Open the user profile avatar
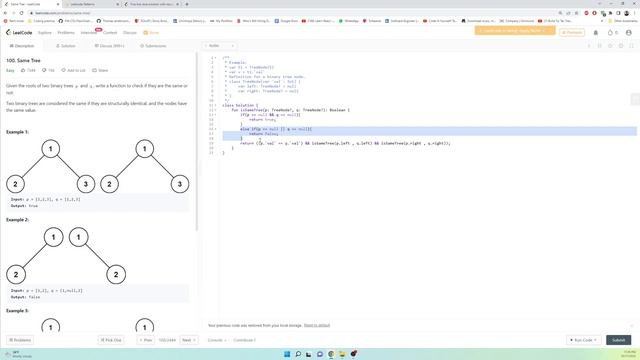This screenshot has height=360, width=640. [x=629, y=33]
